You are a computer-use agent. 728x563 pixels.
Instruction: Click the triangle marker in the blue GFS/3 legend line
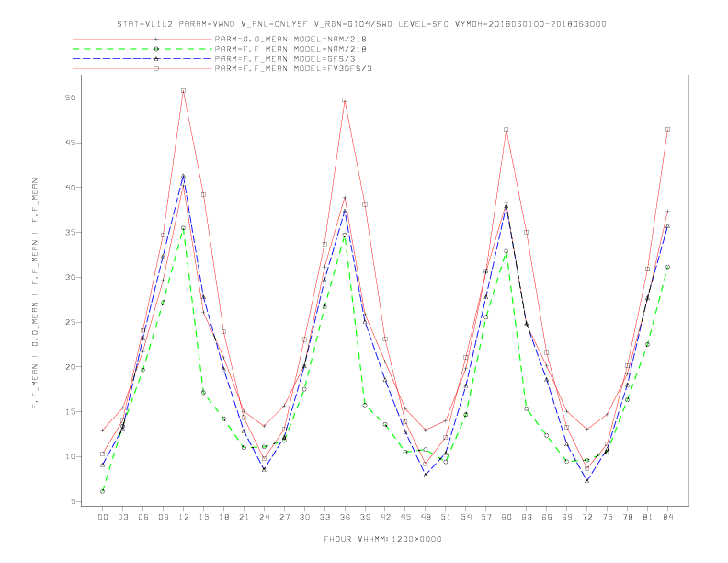point(156,59)
